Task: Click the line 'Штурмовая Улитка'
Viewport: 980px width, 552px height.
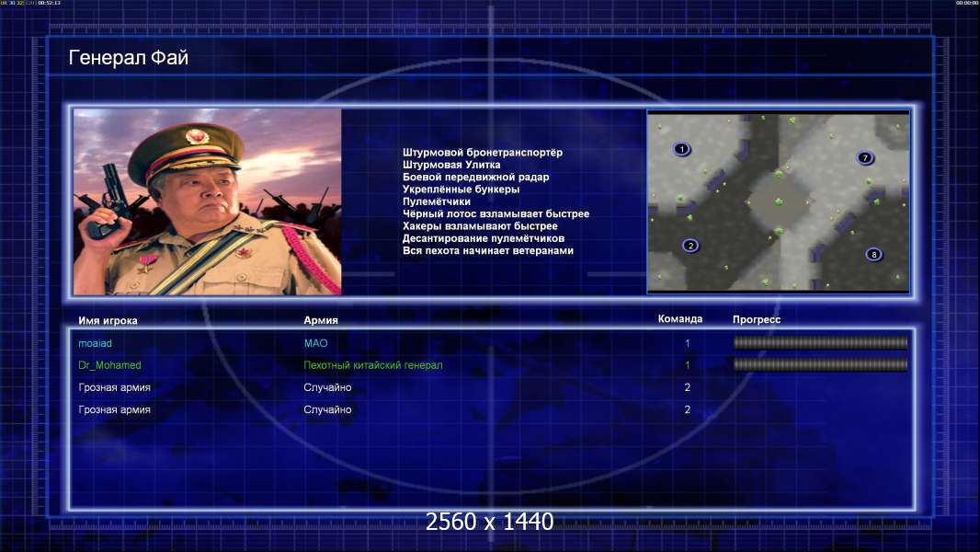Action: [x=451, y=165]
